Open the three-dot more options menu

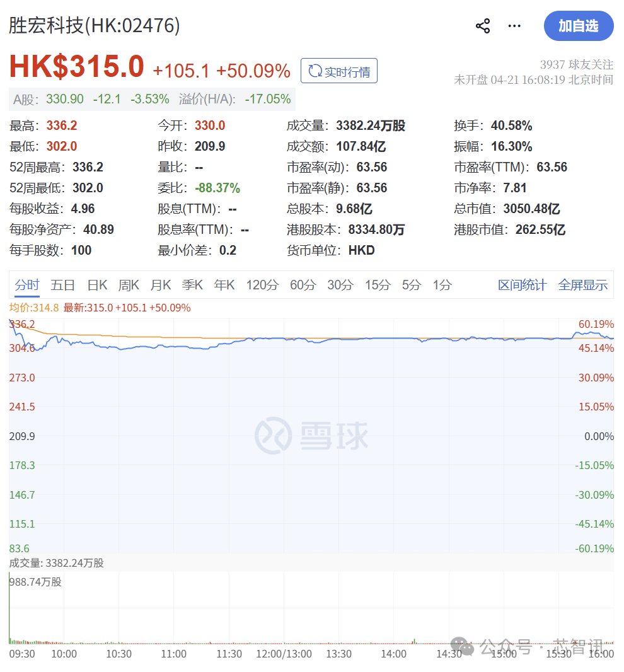tap(514, 26)
